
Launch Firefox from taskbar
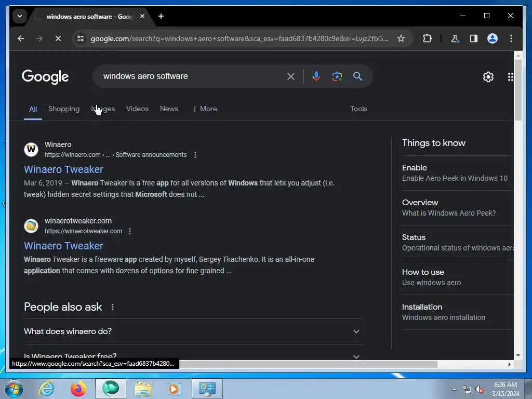[78, 389]
